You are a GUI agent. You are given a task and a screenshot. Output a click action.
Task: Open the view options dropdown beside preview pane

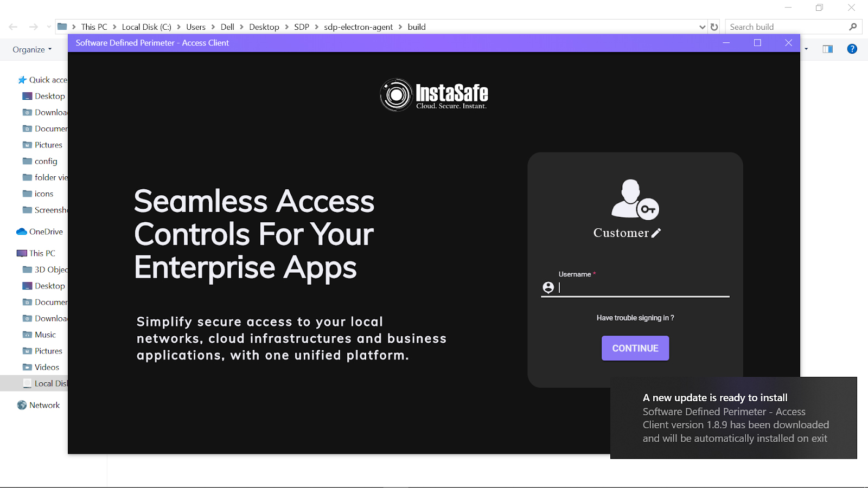(807, 49)
